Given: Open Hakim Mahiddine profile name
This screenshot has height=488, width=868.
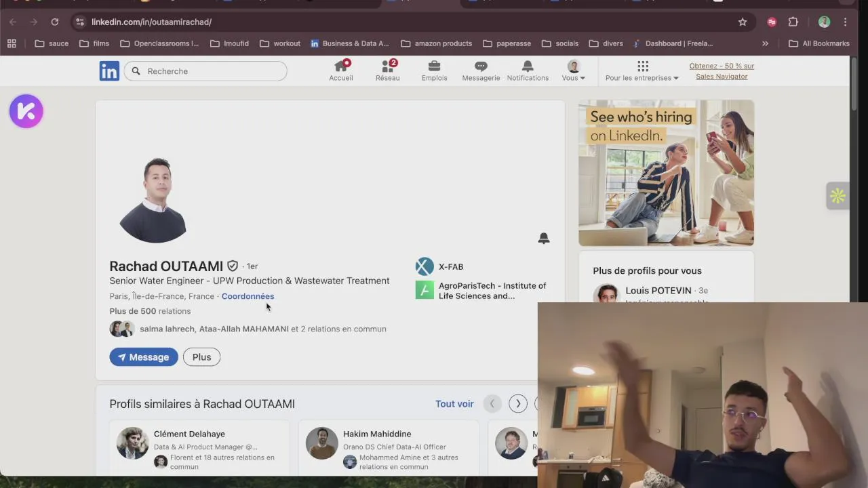Looking at the screenshot, I should pyautogui.click(x=377, y=434).
